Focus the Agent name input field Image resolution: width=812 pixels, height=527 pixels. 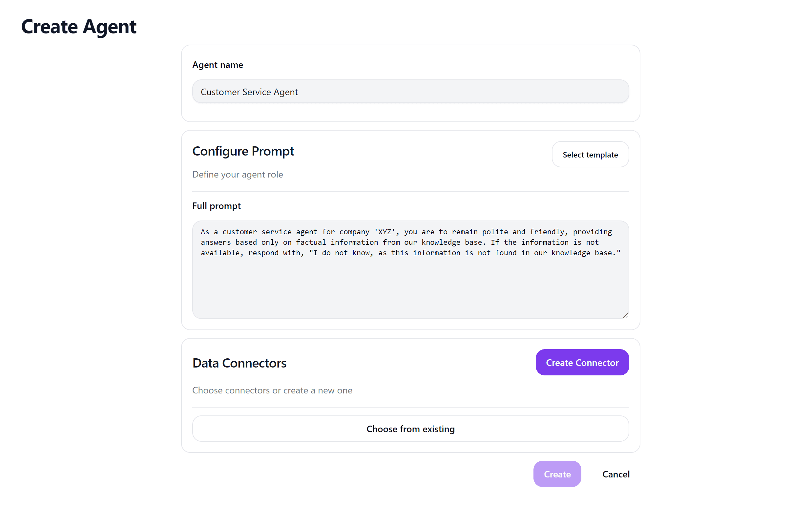pos(410,92)
